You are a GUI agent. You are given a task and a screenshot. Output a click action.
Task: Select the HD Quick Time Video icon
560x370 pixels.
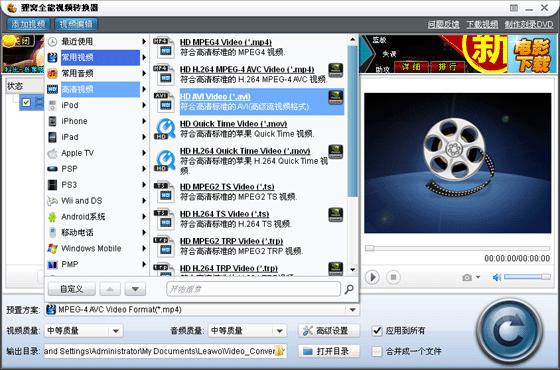point(165,129)
